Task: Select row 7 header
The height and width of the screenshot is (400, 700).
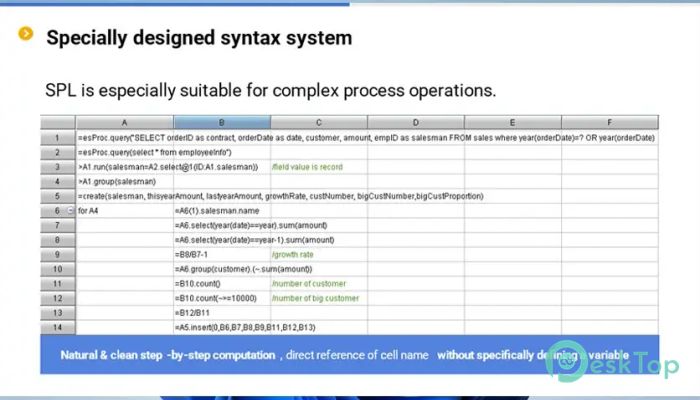Action: (58, 225)
